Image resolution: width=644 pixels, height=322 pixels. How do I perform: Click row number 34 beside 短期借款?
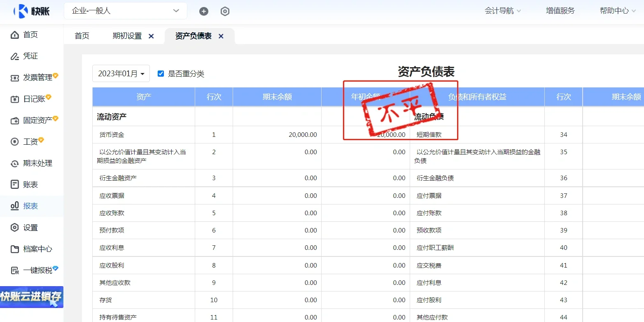[564, 135]
